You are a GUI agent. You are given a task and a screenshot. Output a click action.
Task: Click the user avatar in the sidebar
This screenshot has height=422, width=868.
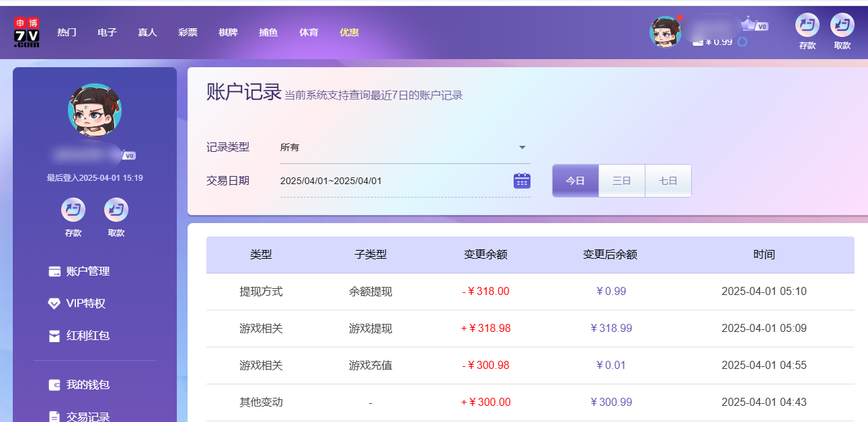(x=95, y=110)
